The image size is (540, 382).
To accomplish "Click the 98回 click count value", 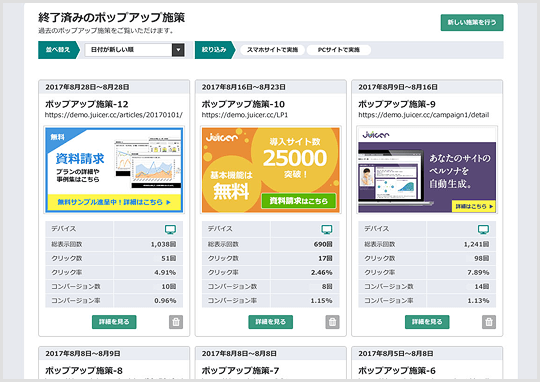I will tap(482, 258).
